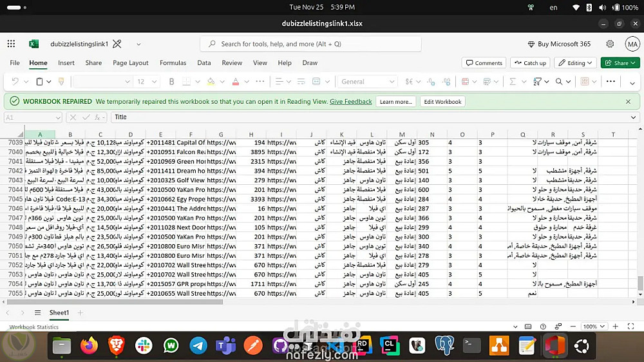Click the Comments button
644x362 pixels.
[484, 63]
